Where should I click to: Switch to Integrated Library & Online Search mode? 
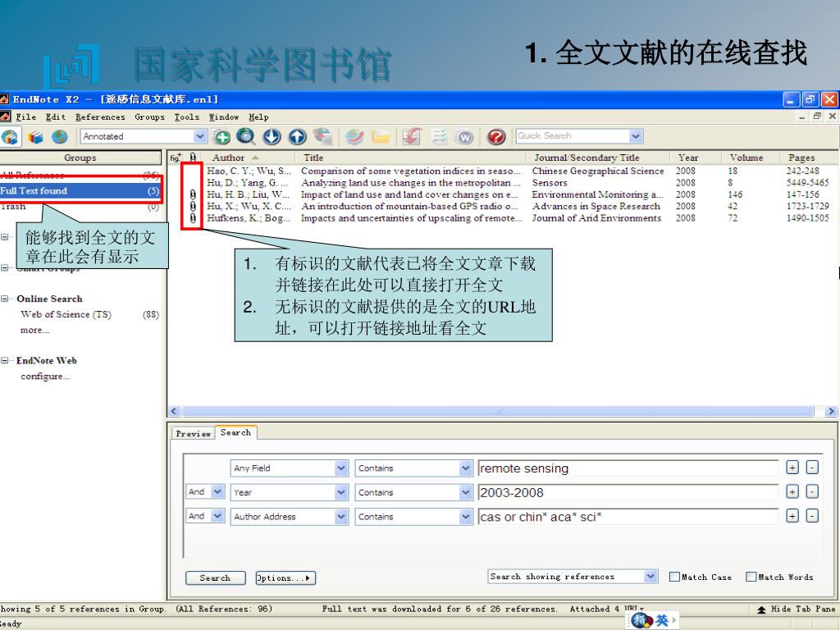[x=10, y=137]
